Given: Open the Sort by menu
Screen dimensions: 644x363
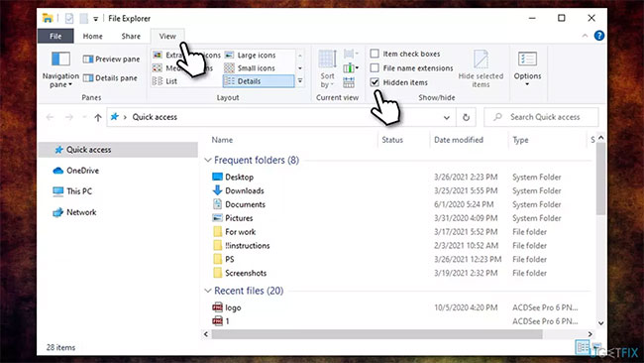Looking at the screenshot, I should click(327, 69).
